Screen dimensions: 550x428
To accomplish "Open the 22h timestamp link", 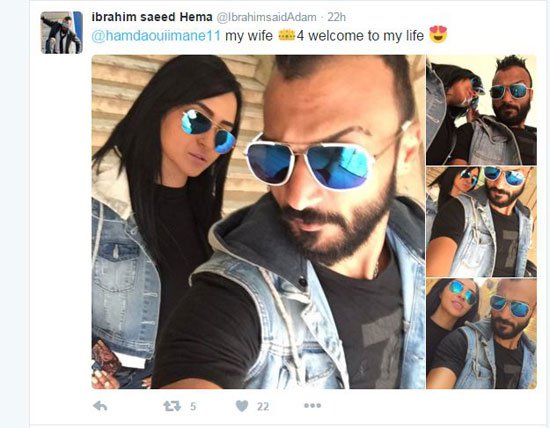I will coord(337,17).
